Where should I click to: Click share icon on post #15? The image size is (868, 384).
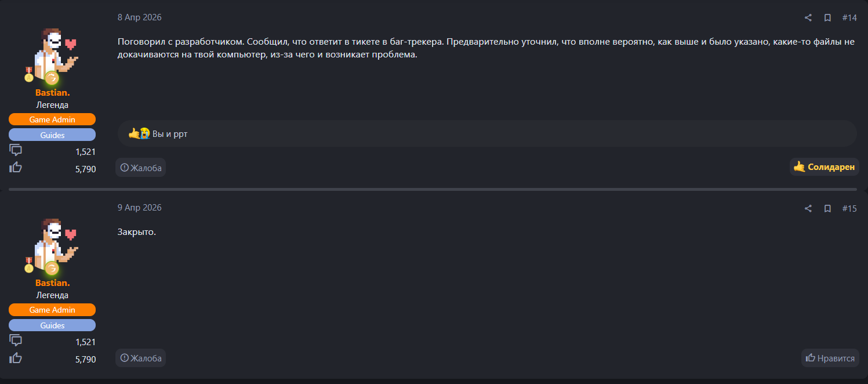pyautogui.click(x=808, y=209)
